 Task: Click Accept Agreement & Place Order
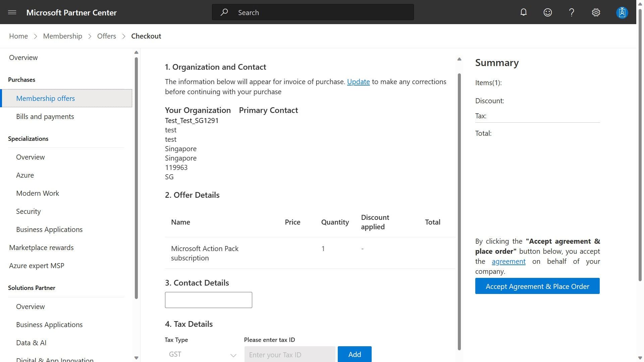(x=537, y=286)
